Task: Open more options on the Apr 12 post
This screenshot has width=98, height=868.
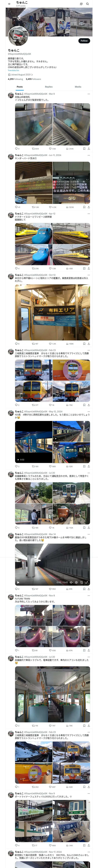Action: click(89, 214)
